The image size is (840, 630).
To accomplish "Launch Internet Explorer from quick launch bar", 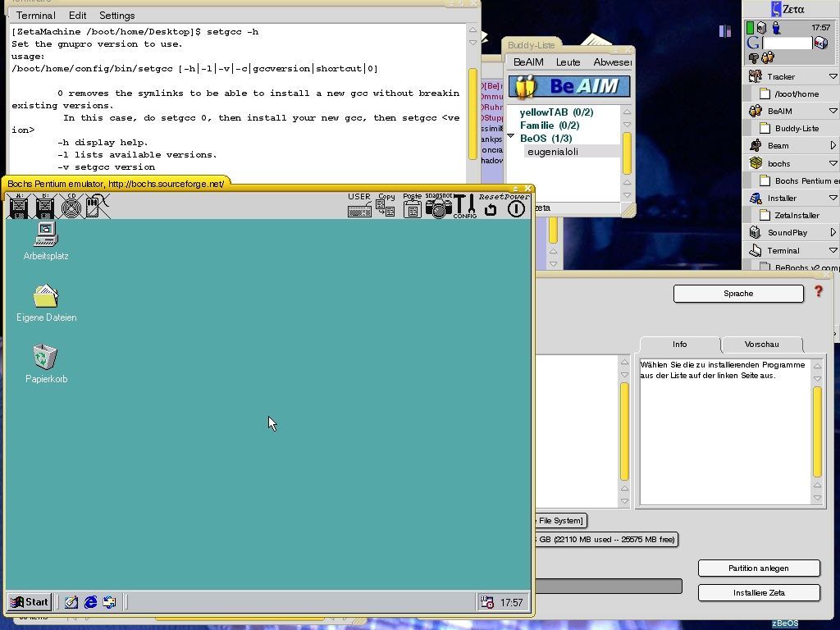I will [x=90, y=602].
